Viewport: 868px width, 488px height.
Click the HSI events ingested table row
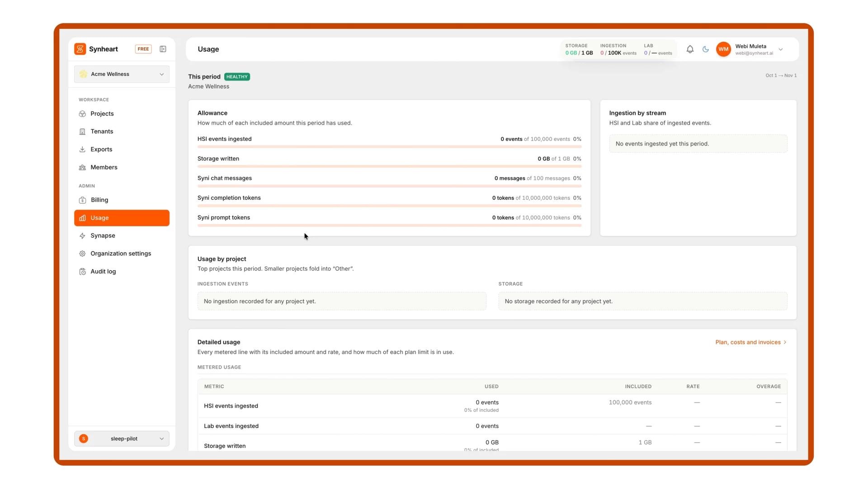click(x=492, y=406)
